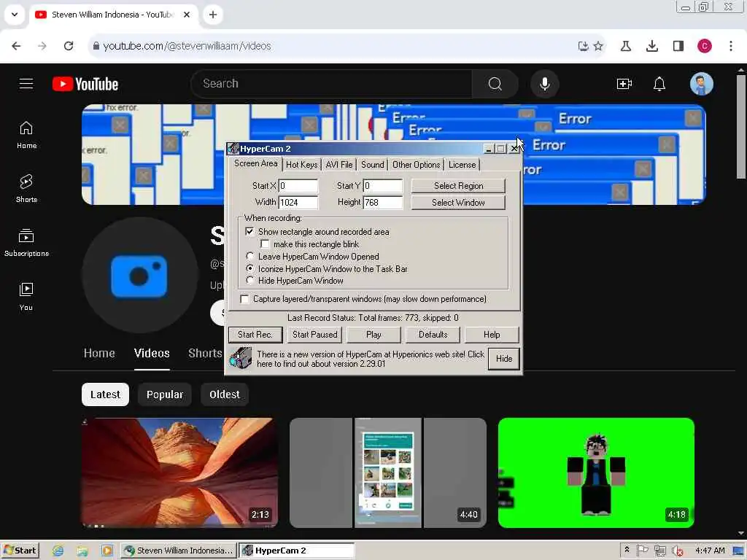Bookmark this page with star icon

[x=598, y=46]
